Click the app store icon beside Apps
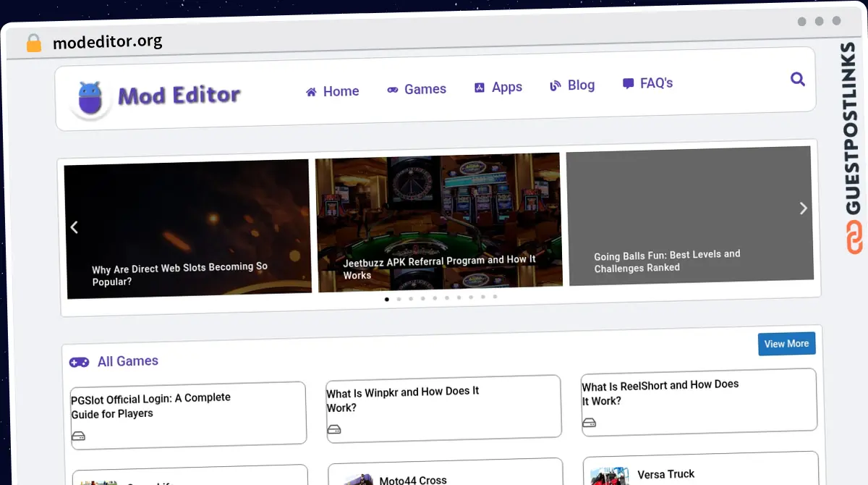 pos(479,88)
